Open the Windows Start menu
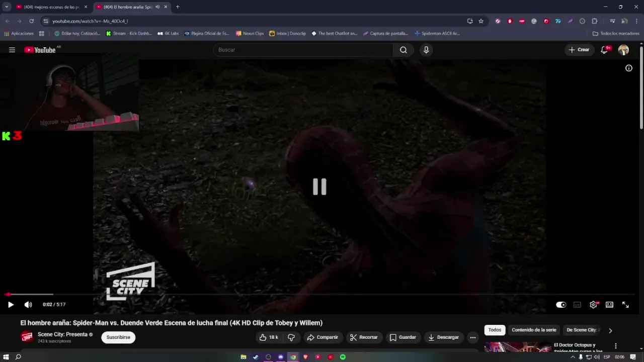Screen dimensions: 644x362 6,357
